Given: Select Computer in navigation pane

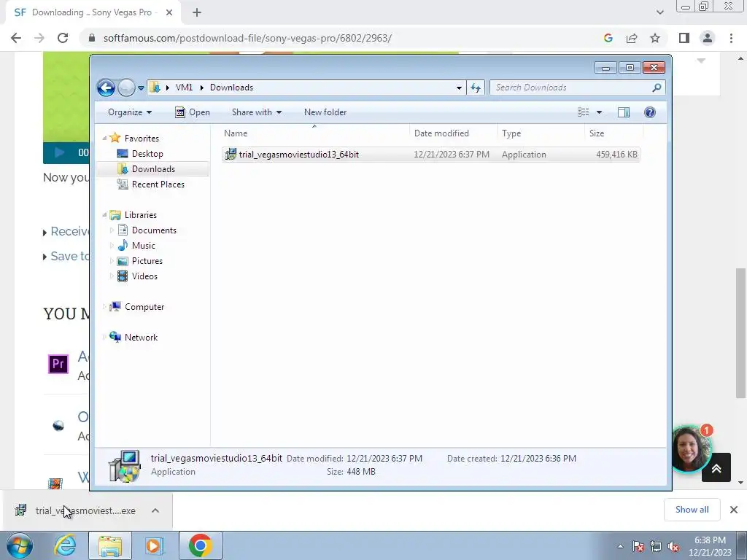Looking at the screenshot, I should pos(144,307).
